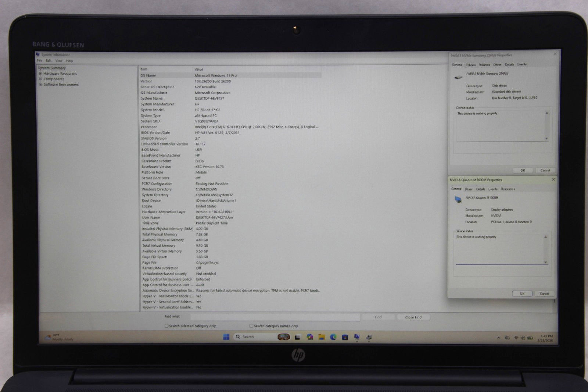Viewport: 588px width, 392px height.
Task: Switch to Driver tab in Samsung Properties
Action: (x=497, y=65)
